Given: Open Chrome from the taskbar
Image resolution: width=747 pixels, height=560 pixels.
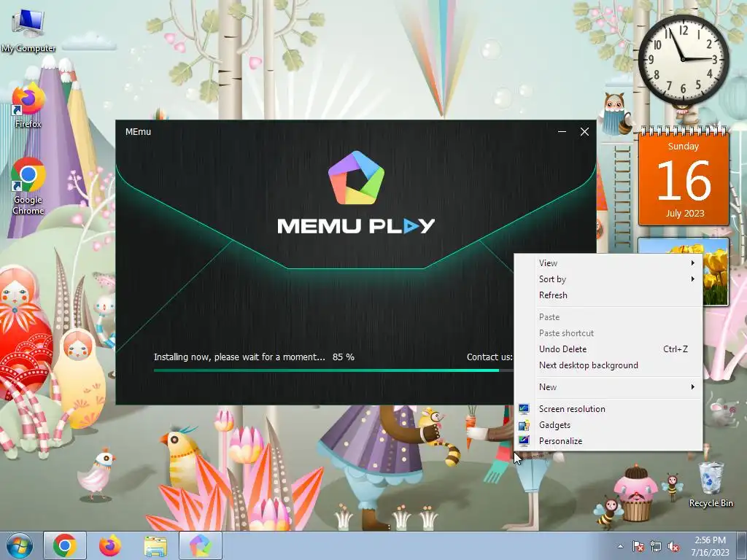Looking at the screenshot, I should click(x=65, y=545).
